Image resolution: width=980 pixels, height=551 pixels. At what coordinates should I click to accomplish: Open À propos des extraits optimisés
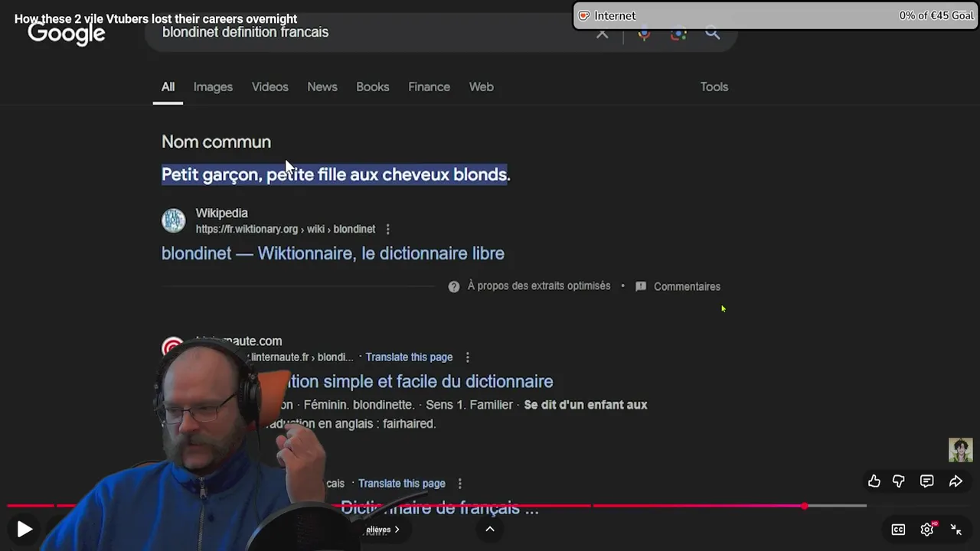click(539, 286)
